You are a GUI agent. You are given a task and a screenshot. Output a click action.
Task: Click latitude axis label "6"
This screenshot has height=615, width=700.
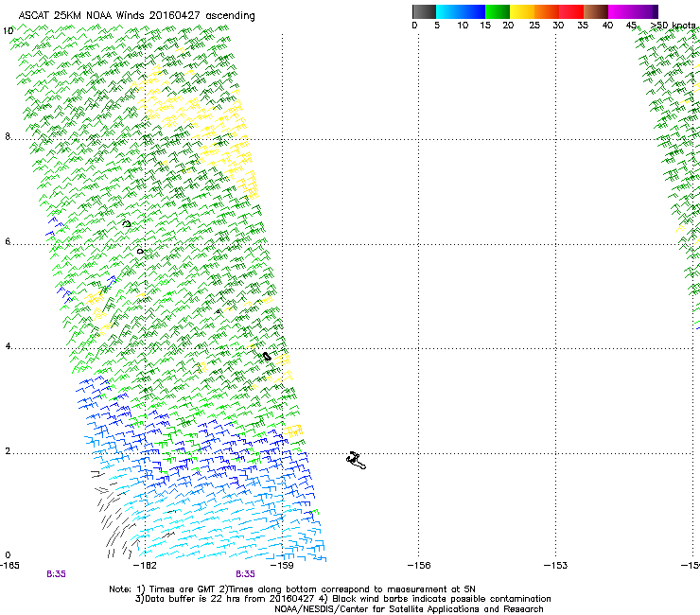pos(8,241)
